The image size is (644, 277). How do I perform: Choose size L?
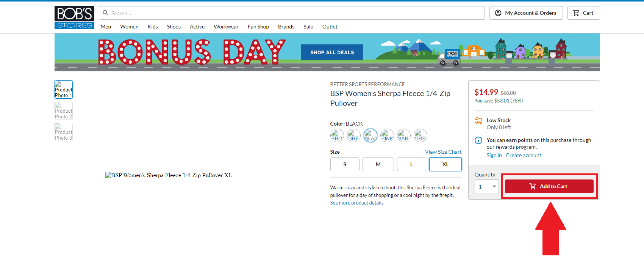coord(411,164)
